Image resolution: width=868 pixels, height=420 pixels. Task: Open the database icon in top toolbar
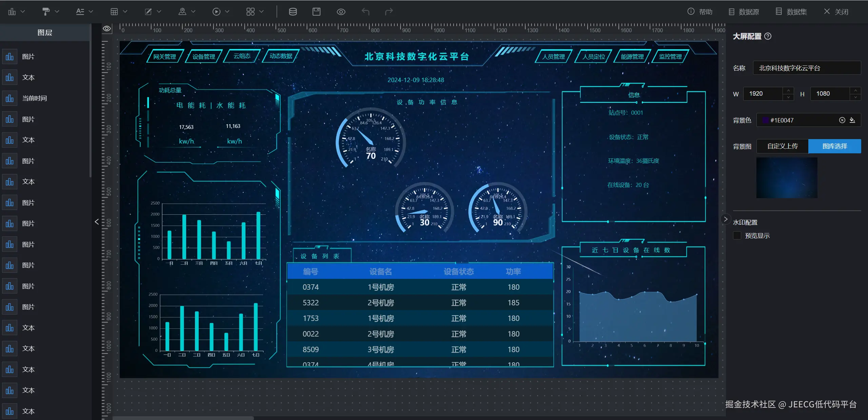293,12
